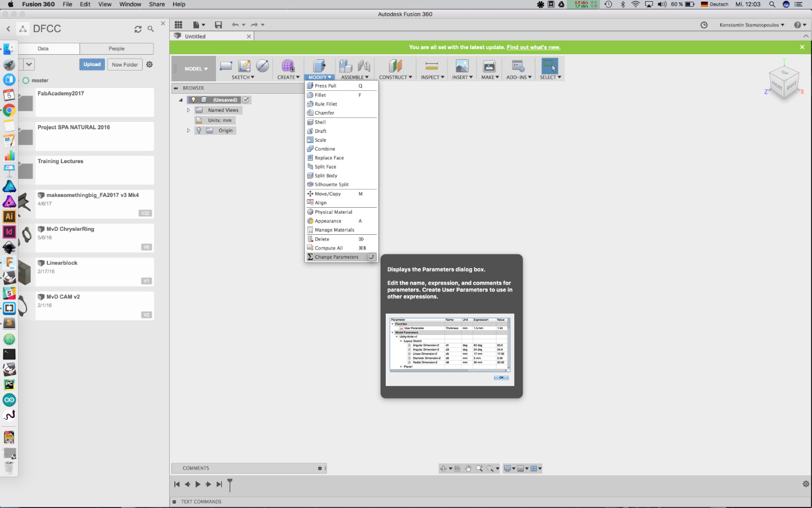
Task: Collapse the Unsaved root node
Action: (x=181, y=100)
